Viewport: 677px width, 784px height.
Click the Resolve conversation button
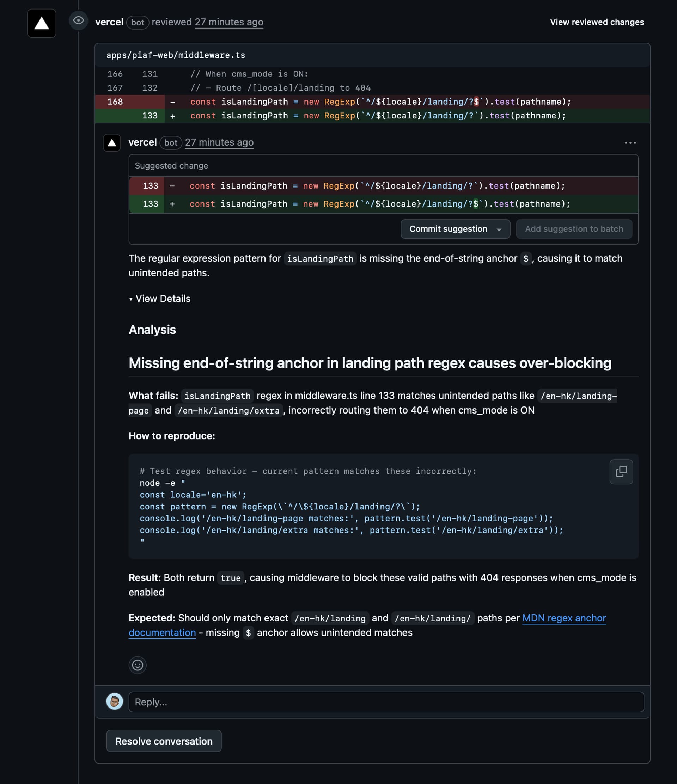coord(164,741)
